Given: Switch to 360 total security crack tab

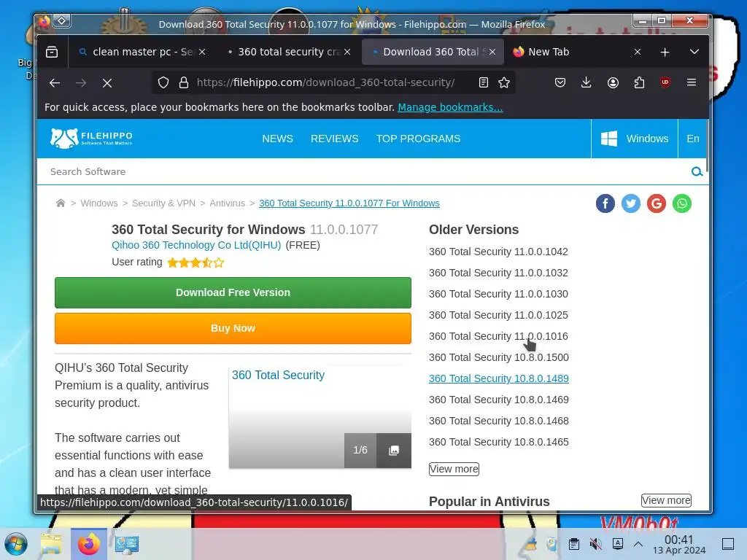Looking at the screenshot, I should pos(289,52).
